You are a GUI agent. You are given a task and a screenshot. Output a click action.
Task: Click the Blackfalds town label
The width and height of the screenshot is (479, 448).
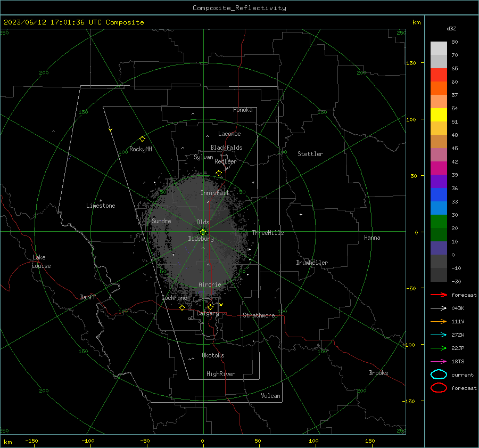tap(226, 148)
